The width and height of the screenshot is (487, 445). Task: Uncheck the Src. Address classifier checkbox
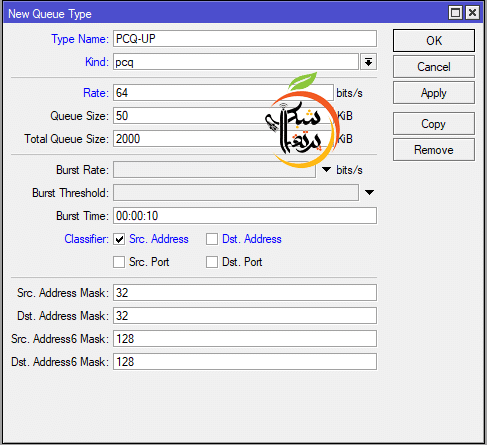(x=119, y=239)
